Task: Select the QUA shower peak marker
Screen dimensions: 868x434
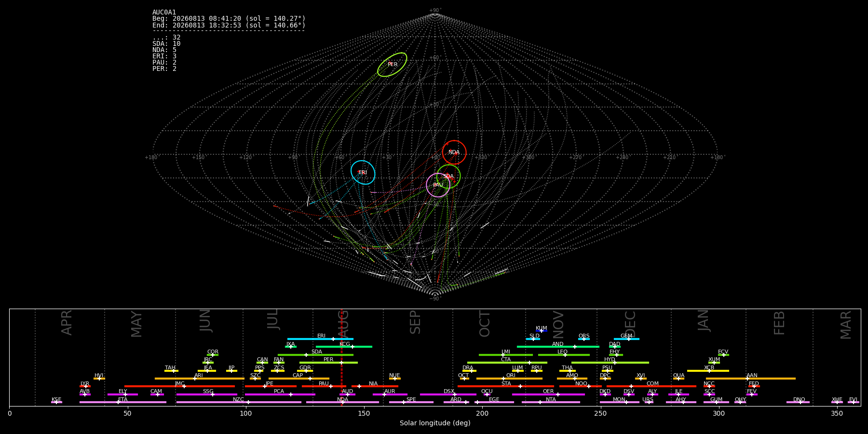Action: click(x=678, y=379)
